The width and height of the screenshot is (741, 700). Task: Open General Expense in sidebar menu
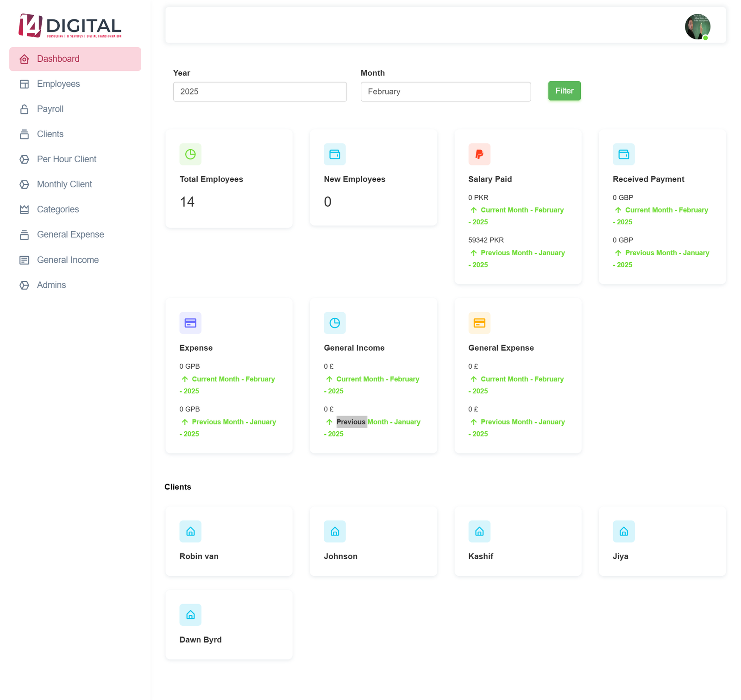coord(75,234)
